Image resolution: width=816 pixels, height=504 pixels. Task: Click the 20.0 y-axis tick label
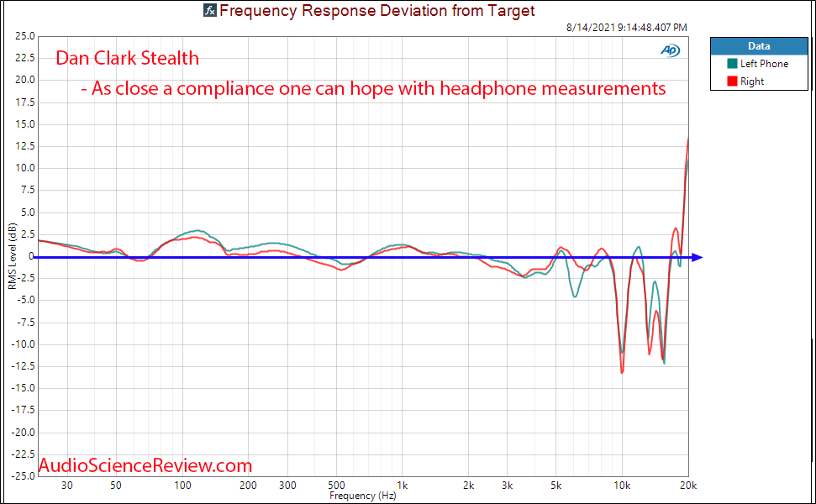(25, 80)
